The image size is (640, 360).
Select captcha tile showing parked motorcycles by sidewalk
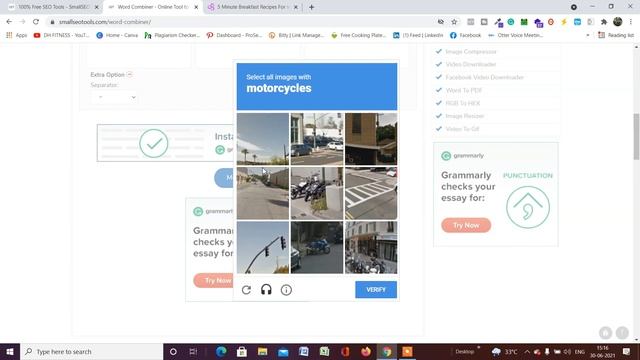pos(317,193)
